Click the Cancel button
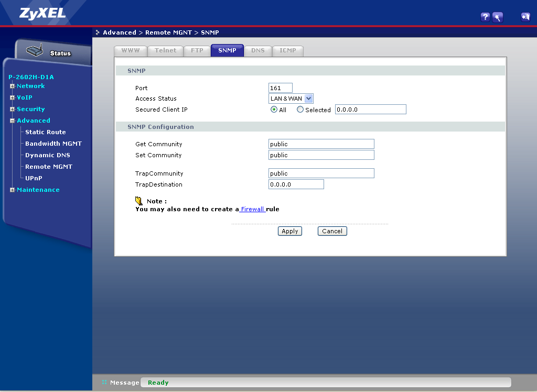 point(332,231)
